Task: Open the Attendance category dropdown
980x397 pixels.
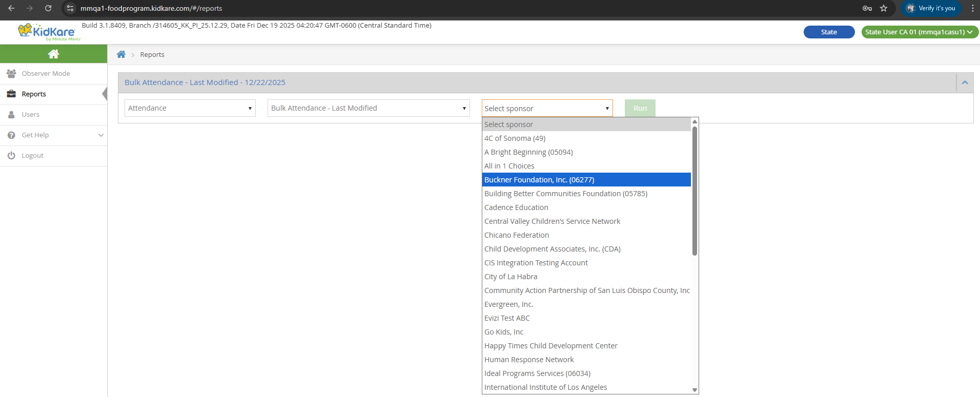Action: pos(190,108)
